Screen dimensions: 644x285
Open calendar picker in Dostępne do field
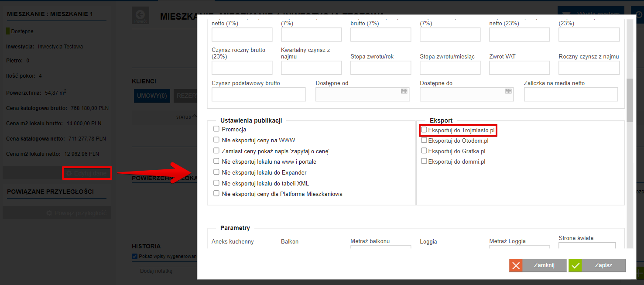pos(508,91)
